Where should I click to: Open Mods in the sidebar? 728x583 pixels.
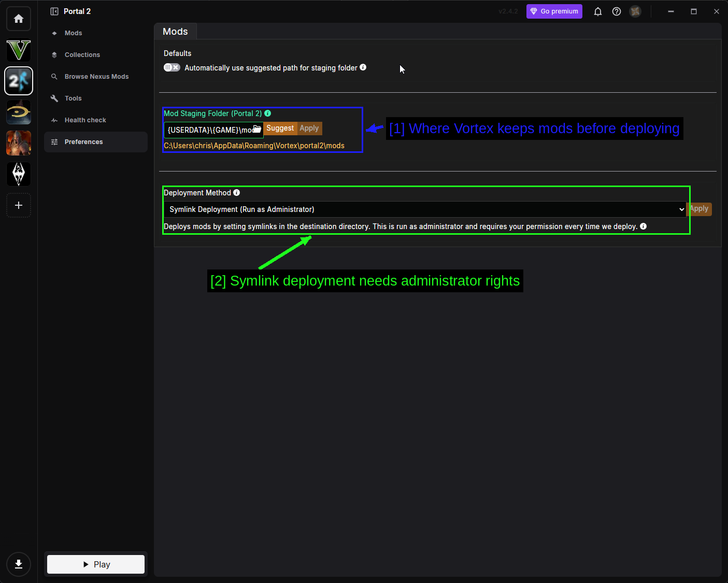pos(96,33)
